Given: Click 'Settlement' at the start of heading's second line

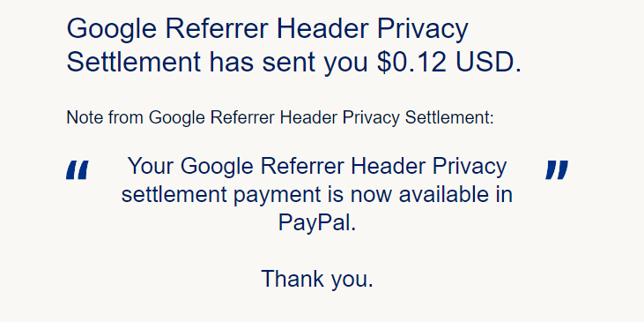Looking at the screenshot, I should coord(134,63).
